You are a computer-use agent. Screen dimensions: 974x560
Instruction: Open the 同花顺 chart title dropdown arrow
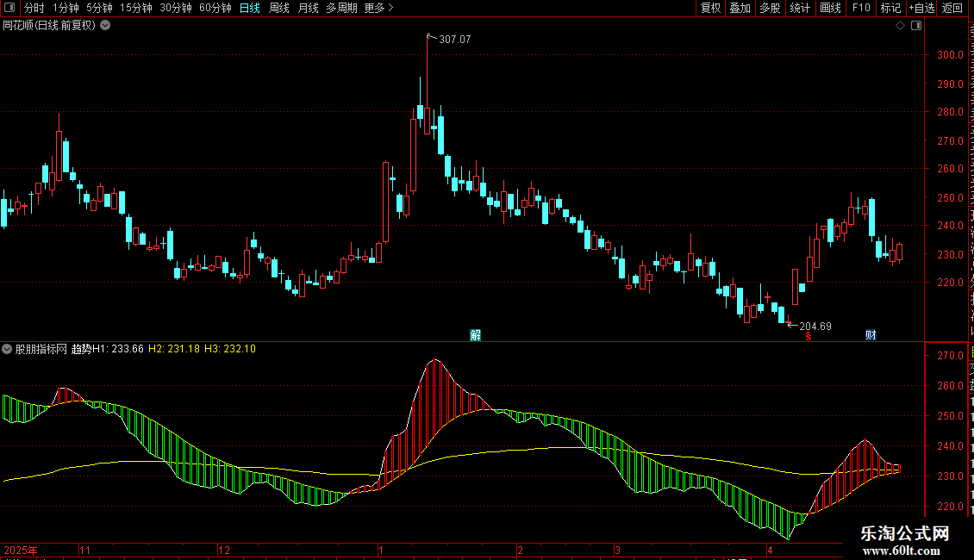[106, 26]
